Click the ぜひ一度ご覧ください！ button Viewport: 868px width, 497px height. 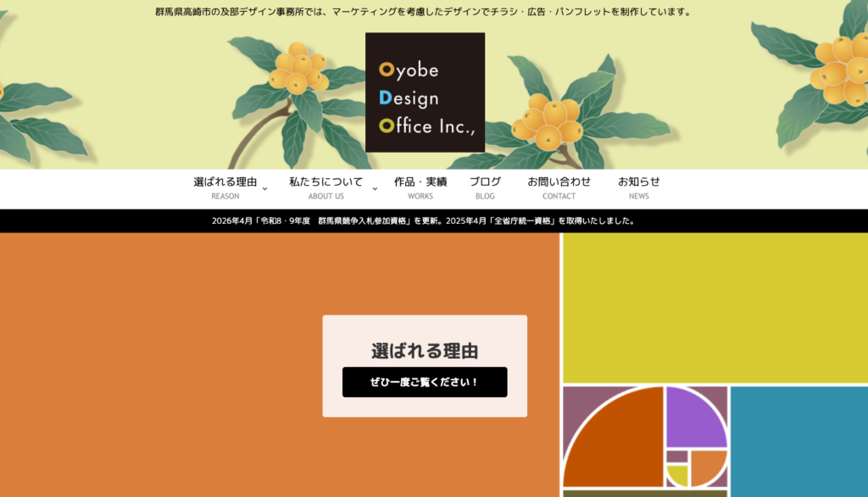[425, 382]
